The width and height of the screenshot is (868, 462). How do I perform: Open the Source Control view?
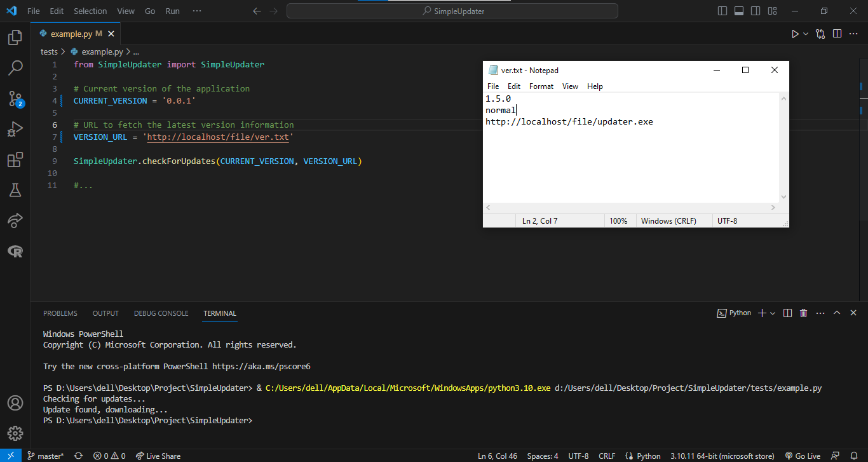(15, 99)
